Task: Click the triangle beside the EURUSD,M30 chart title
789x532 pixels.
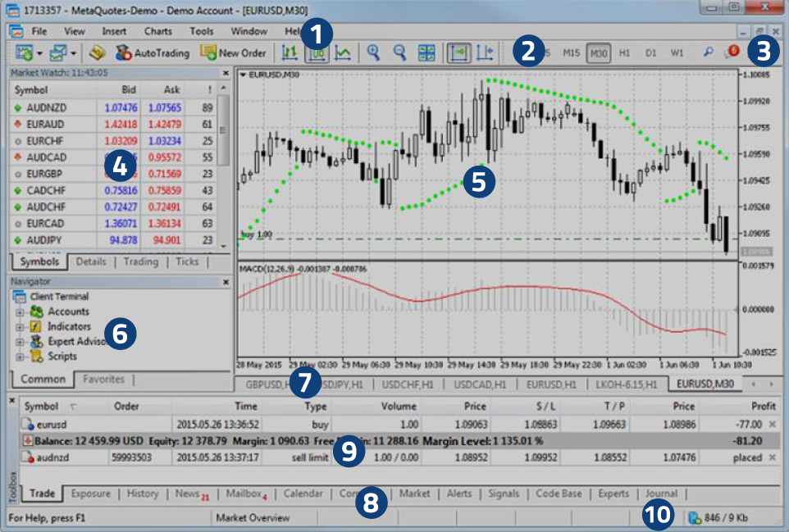Action: click(243, 75)
